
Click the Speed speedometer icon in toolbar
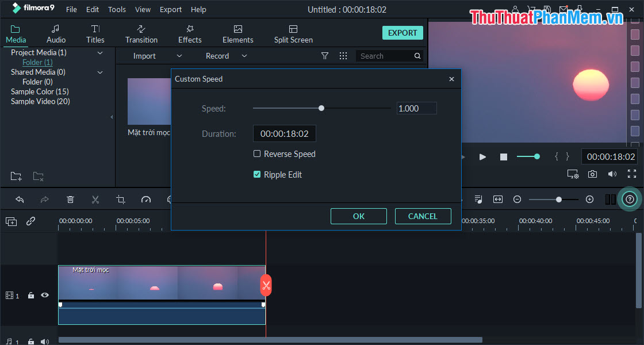[x=146, y=199]
